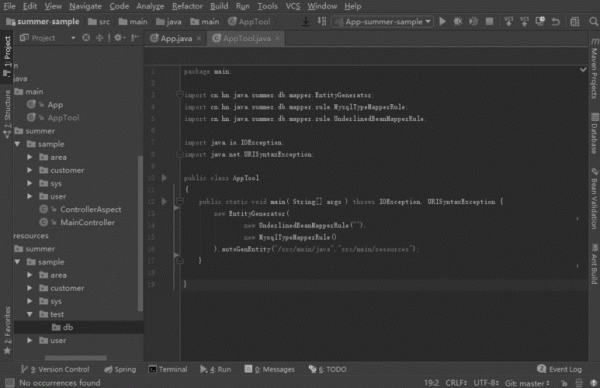600x388 pixels.
Task: Collapse all icon in Project panel
Action: pos(99,38)
